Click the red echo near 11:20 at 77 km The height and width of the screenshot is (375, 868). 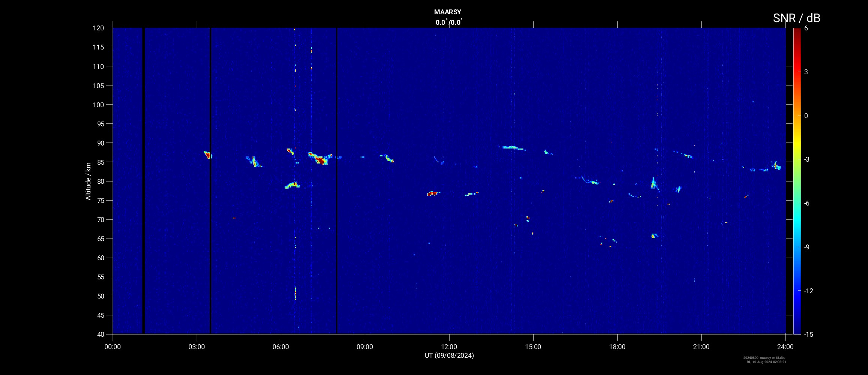(433, 193)
